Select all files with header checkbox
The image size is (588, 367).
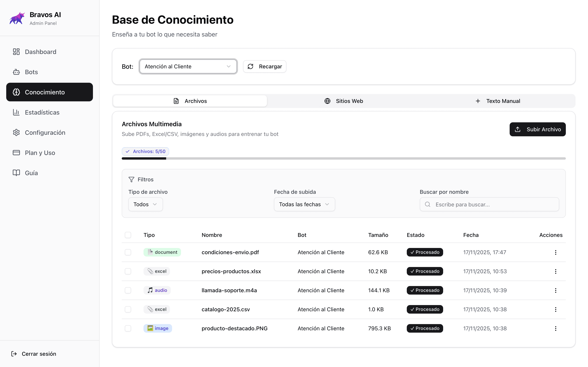coord(128,235)
